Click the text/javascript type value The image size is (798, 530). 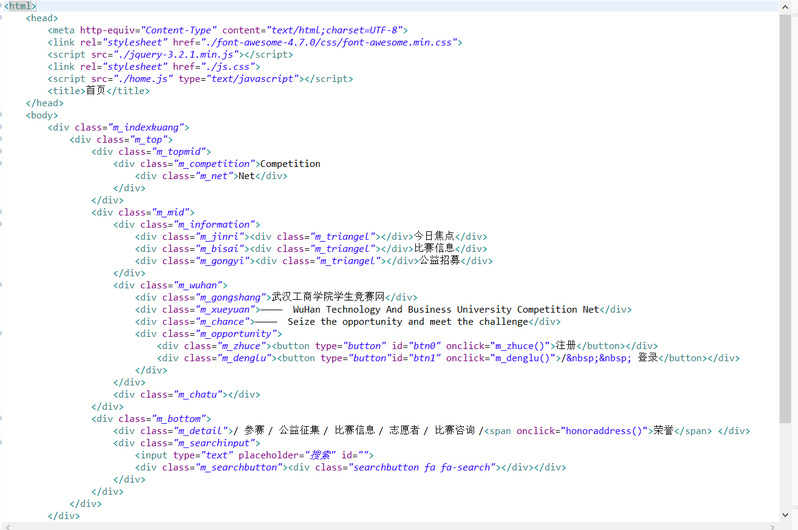point(252,79)
